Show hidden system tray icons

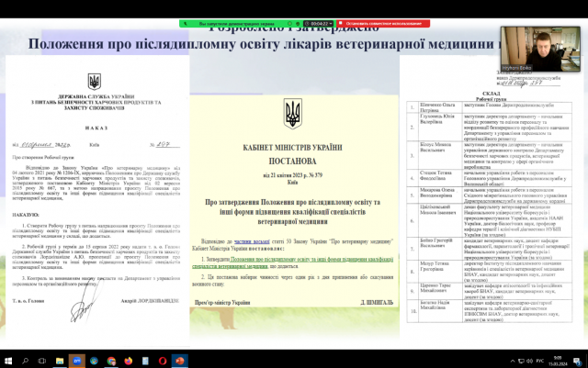click(513, 361)
